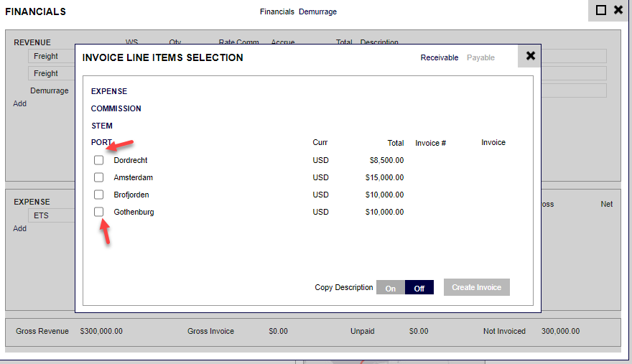Select the Amsterdam line item checkbox
The image size is (632, 364).
tap(98, 177)
